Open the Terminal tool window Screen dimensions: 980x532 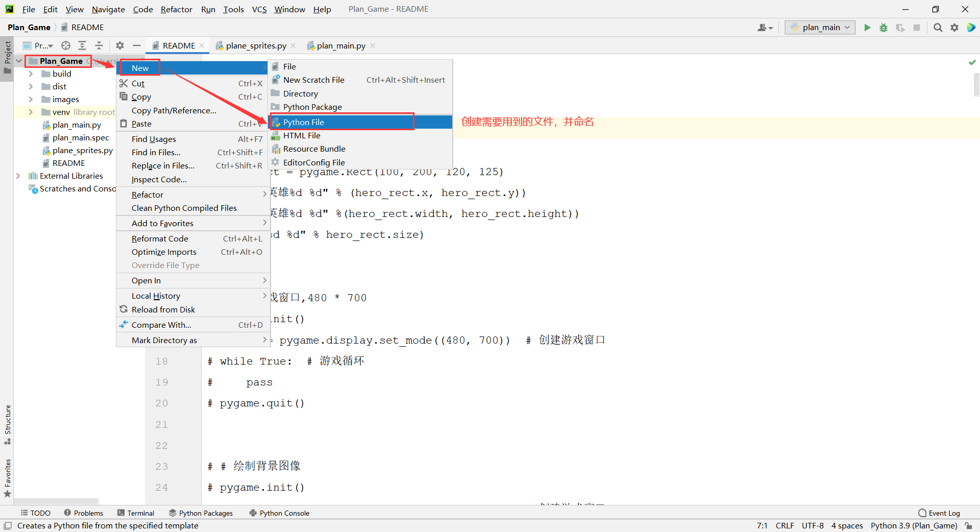(x=136, y=513)
